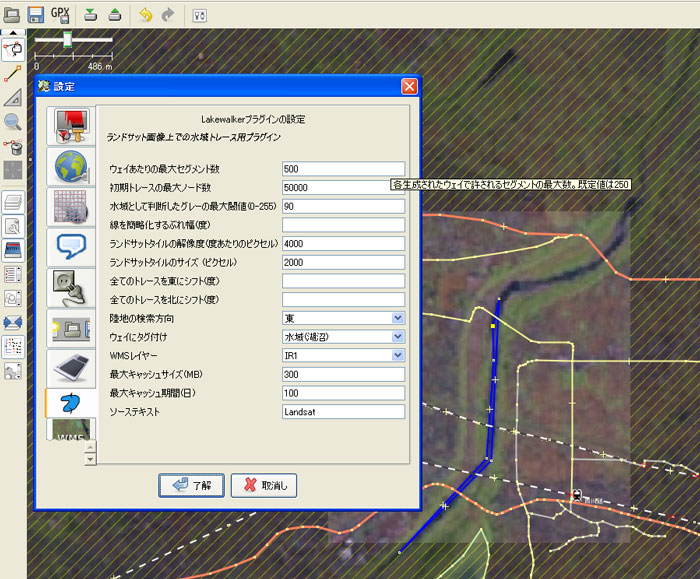Choose the Draw nodes line tool
This screenshot has width=700, height=579.
coord(13,74)
